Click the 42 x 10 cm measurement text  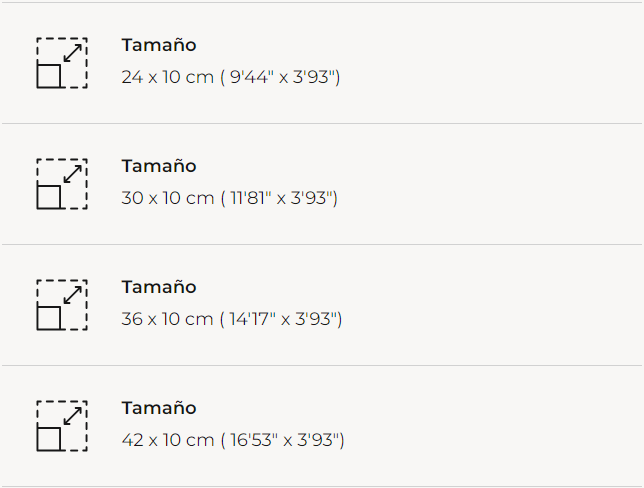(167, 440)
